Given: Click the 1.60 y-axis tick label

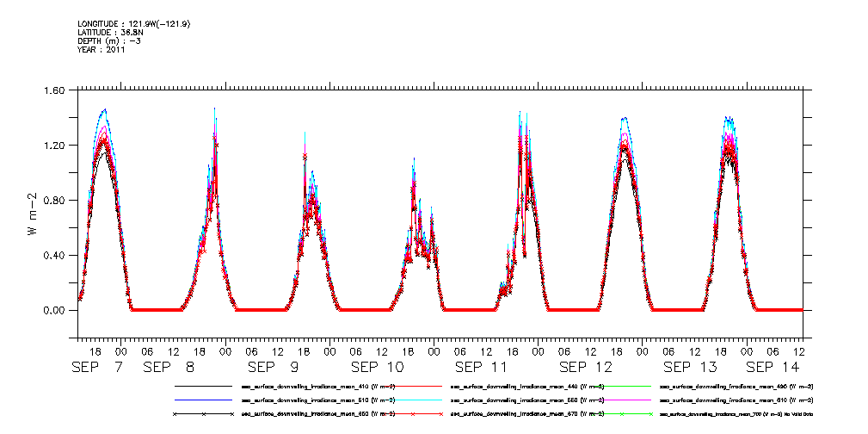Looking at the screenshot, I should (55, 90).
